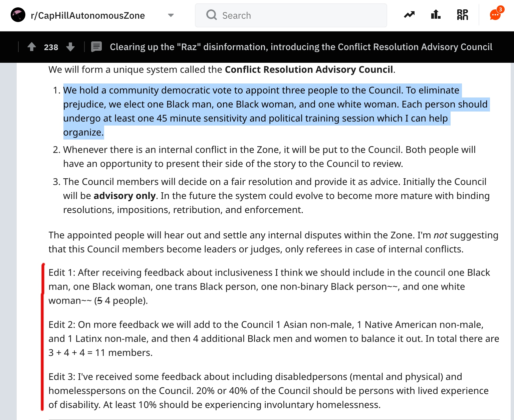Click the text post icon beside the title

(96, 47)
